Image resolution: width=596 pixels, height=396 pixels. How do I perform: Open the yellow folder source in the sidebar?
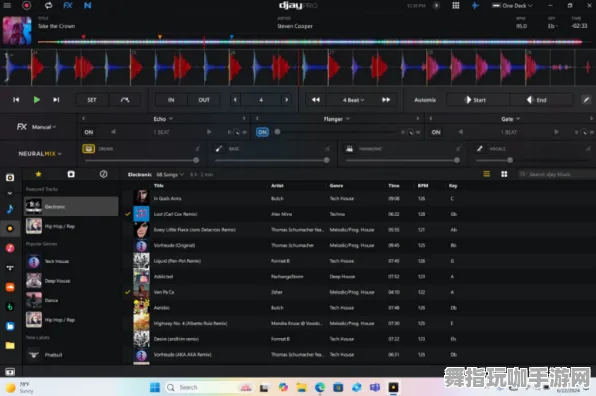(10, 345)
